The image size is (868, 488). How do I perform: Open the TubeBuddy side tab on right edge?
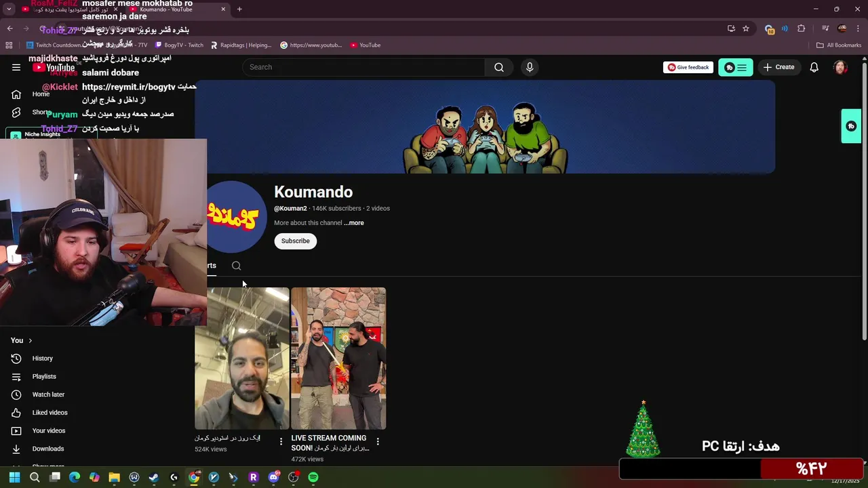(x=851, y=126)
